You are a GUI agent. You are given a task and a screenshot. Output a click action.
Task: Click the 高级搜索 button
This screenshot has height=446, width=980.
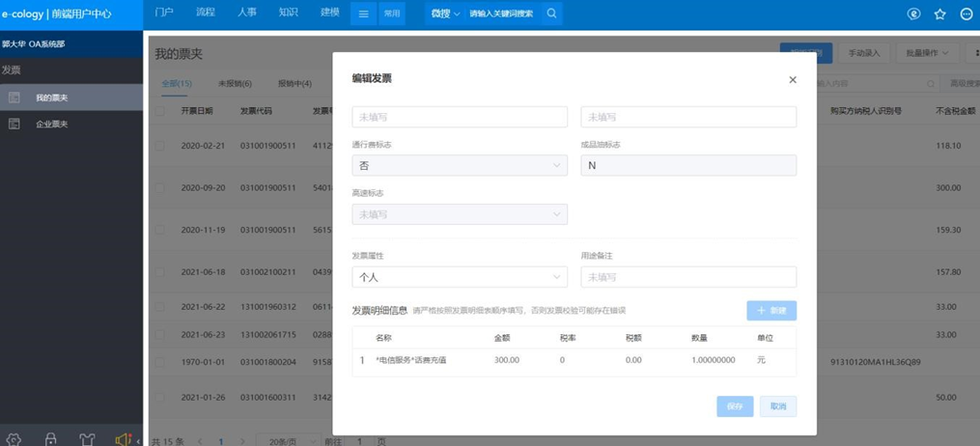[962, 84]
